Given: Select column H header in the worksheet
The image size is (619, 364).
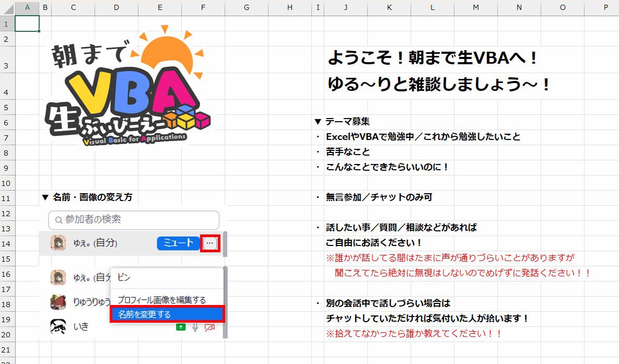Looking at the screenshot, I should [x=289, y=8].
